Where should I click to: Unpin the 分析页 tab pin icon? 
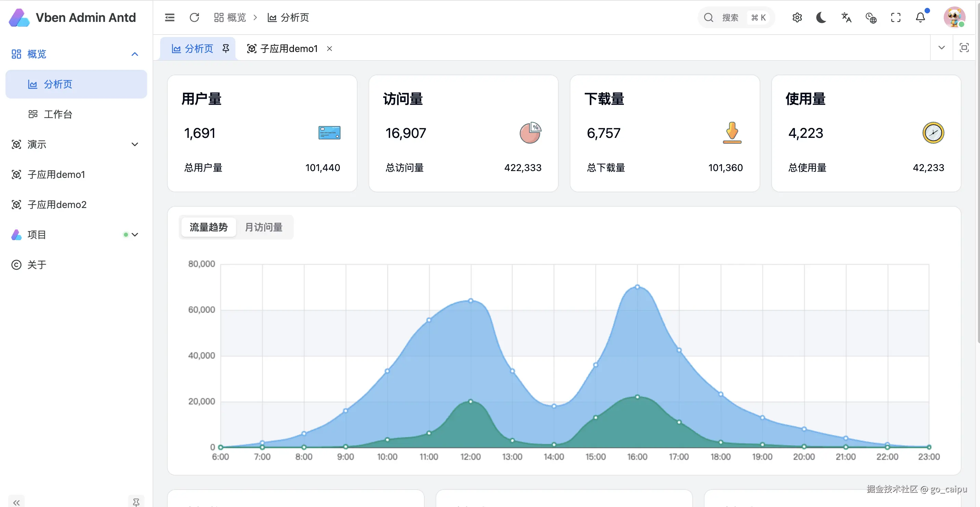[x=225, y=48]
